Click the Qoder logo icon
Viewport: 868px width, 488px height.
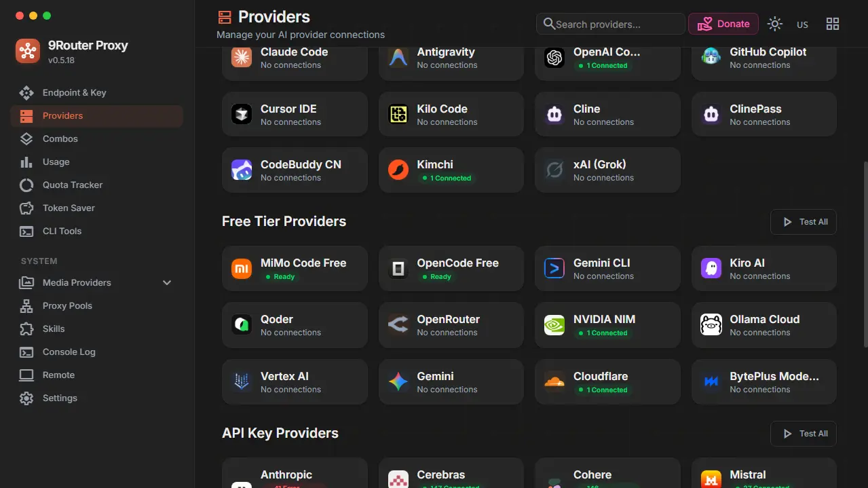242,324
